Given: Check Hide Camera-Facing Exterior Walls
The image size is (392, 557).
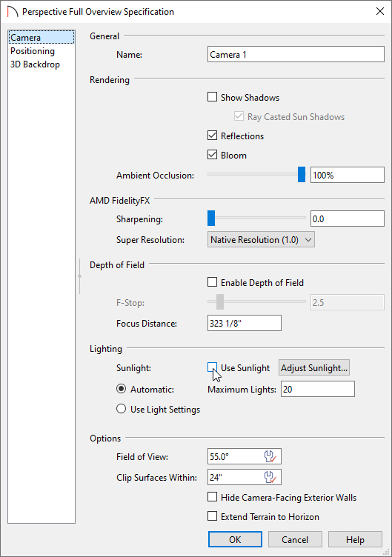Looking at the screenshot, I should pos(212,497).
